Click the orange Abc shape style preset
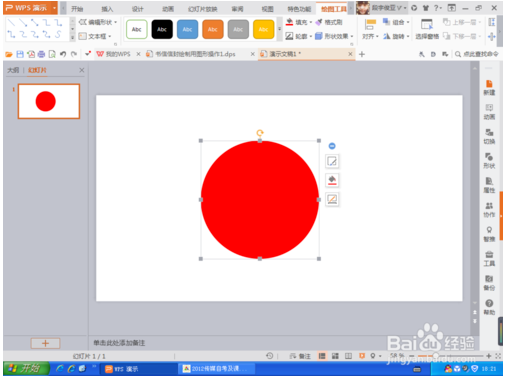 pos(213,29)
